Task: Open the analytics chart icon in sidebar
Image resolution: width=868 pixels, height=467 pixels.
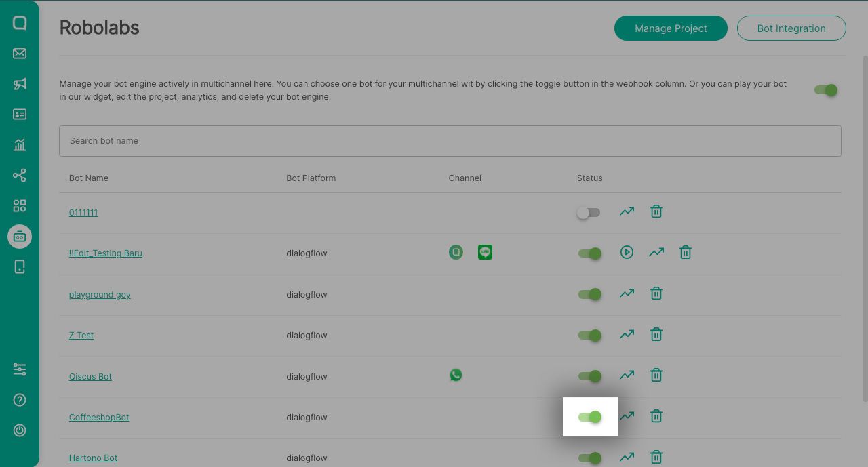Action: tap(20, 144)
